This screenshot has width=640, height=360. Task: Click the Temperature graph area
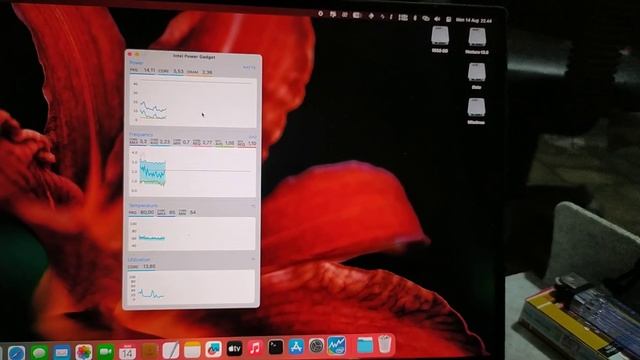(192, 233)
